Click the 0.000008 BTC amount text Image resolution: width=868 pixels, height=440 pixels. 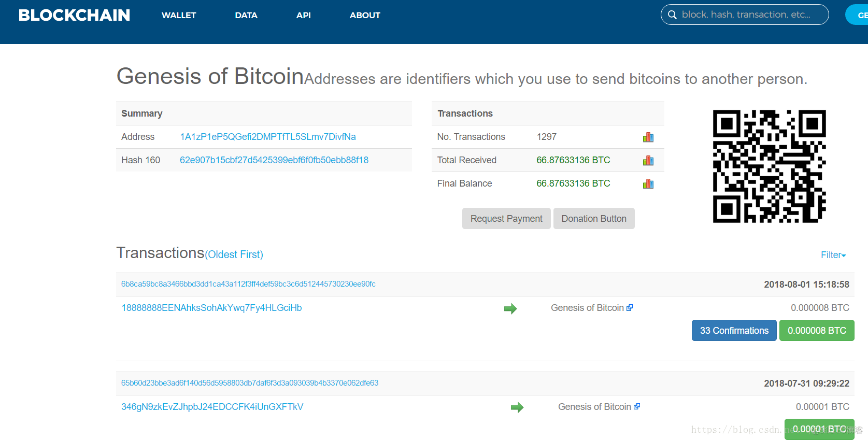(820, 308)
